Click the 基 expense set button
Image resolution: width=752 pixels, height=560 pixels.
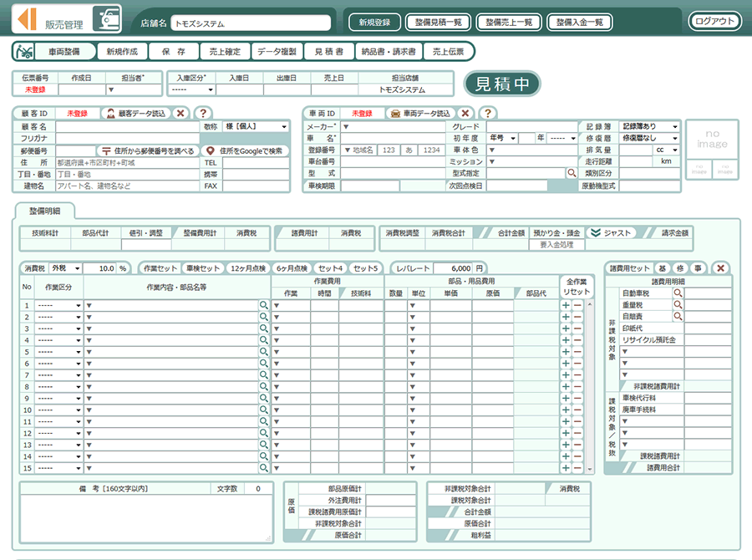click(663, 268)
